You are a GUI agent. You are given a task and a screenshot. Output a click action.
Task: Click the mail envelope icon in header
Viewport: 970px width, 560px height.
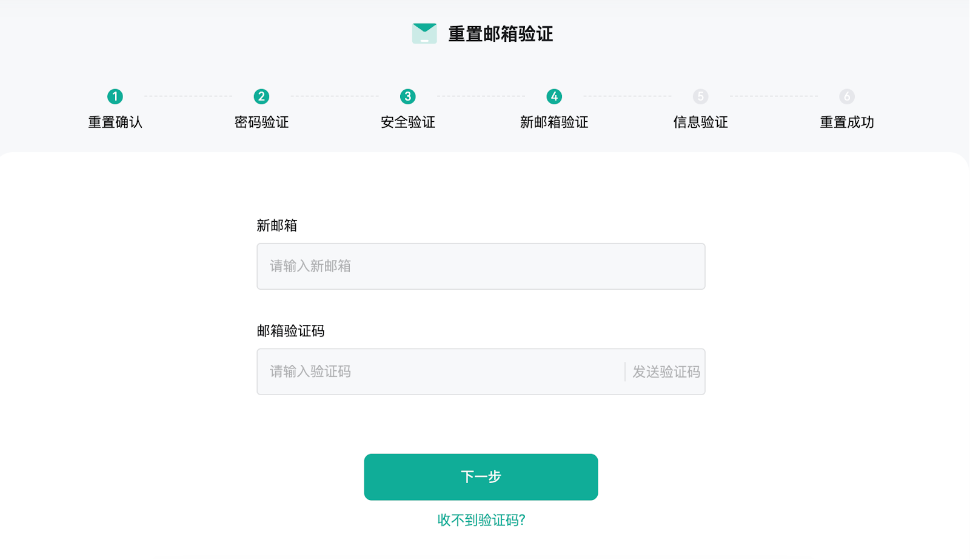[x=424, y=33]
